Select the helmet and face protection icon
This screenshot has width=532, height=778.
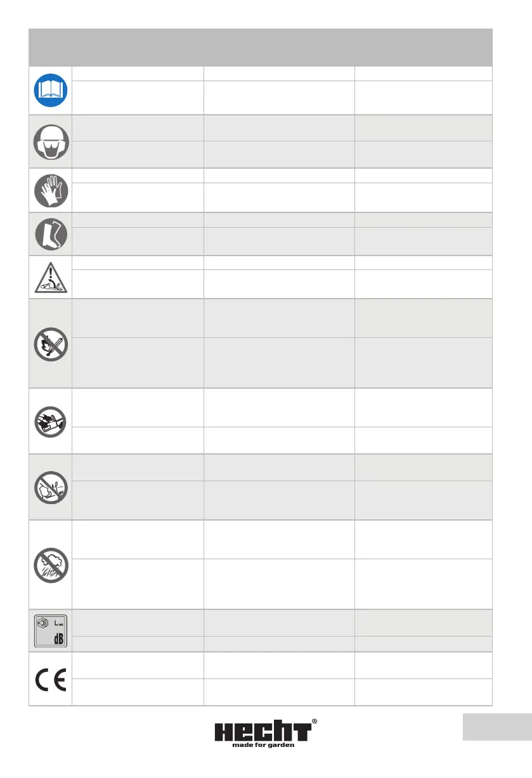[52, 142]
